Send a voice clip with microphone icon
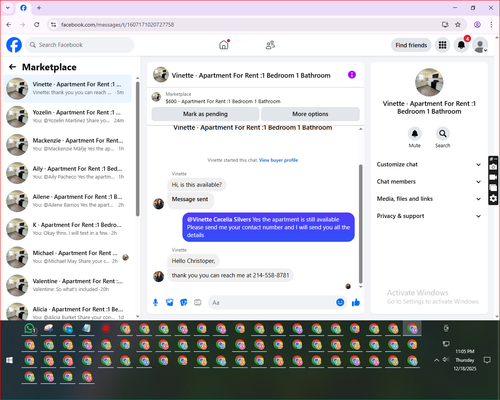Viewport: 500px width, 400px height. click(x=155, y=302)
